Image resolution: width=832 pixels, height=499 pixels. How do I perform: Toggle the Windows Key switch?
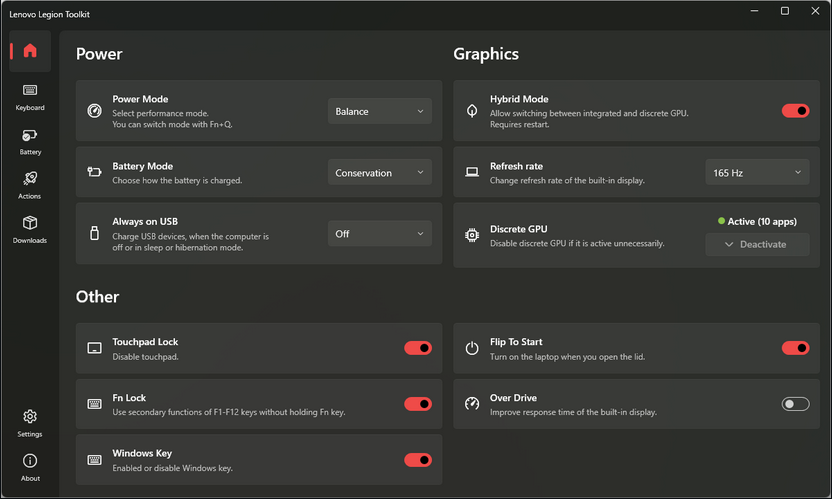click(x=418, y=460)
